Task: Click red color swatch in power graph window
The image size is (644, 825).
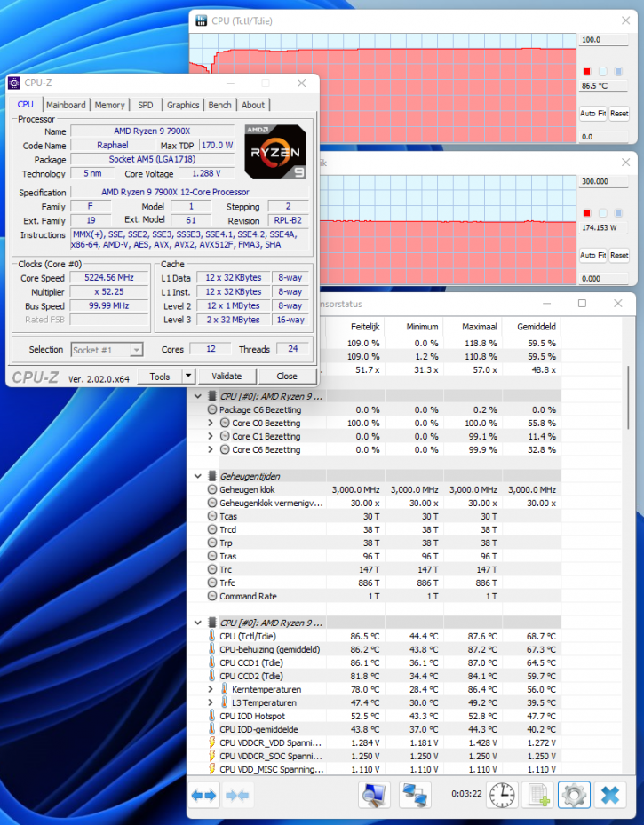Action: coord(588,213)
